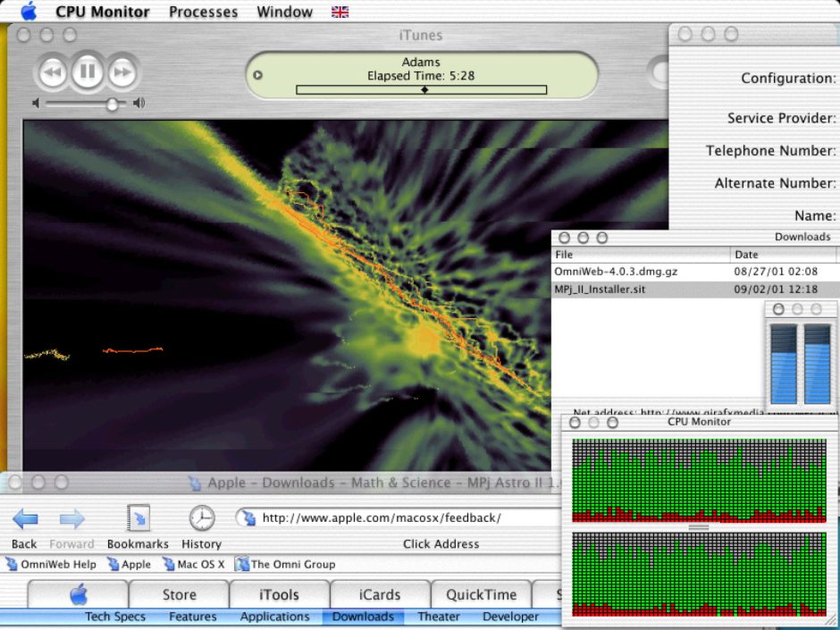
Task: Click the 08/27/01 02:08 date cell
Action: (x=776, y=272)
